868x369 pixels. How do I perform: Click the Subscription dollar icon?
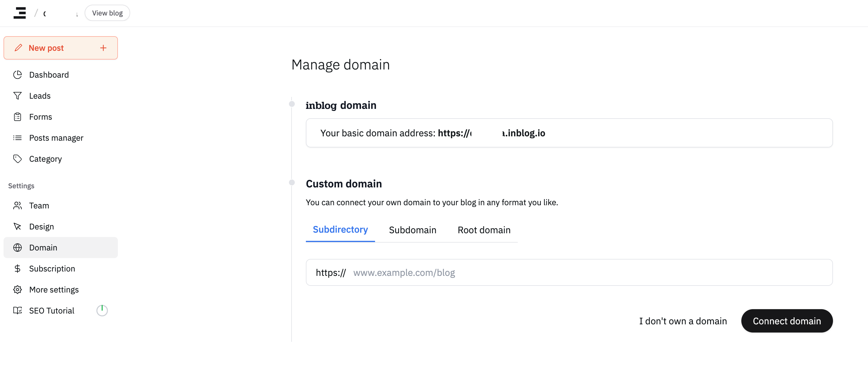(18, 269)
